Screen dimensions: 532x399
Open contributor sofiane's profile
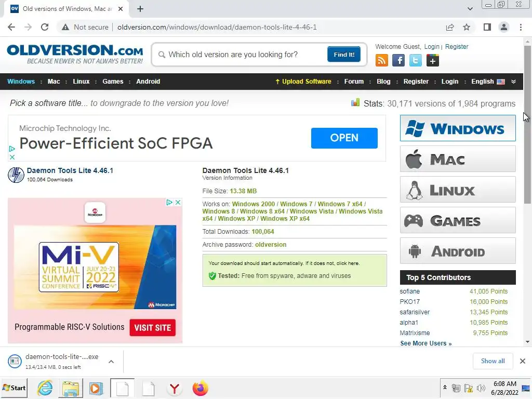tap(409, 291)
